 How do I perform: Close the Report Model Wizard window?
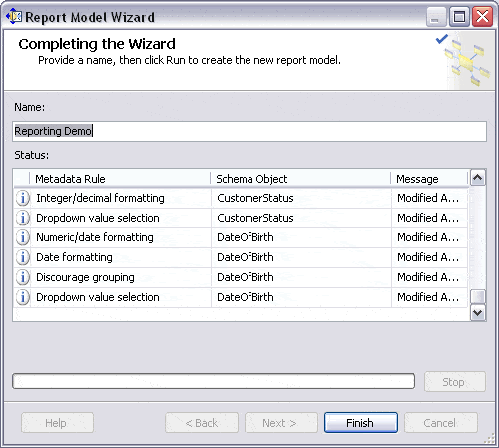pyautogui.click(x=482, y=16)
